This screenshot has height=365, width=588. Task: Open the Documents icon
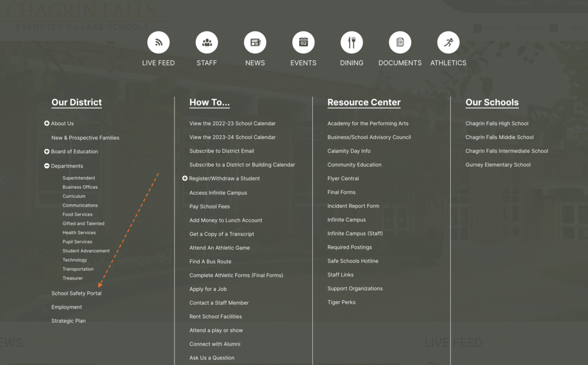(x=400, y=42)
